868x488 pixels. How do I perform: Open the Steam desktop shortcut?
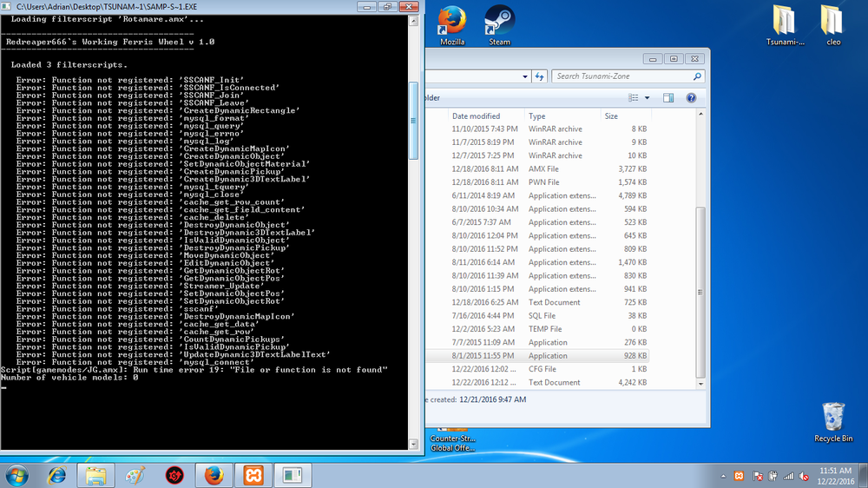click(499, 25)
